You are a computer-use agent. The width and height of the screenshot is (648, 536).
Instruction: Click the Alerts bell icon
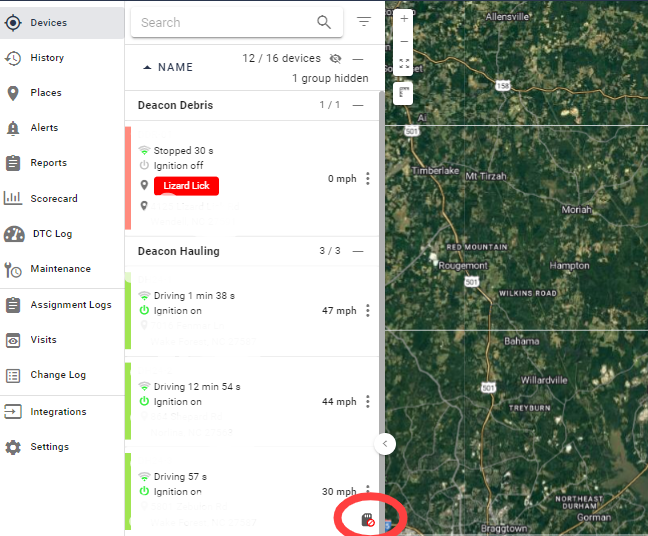(13, 129)
